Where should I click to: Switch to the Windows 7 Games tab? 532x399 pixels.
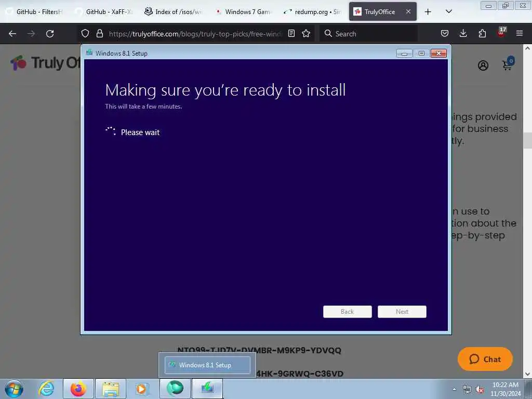tap(243, 12)
